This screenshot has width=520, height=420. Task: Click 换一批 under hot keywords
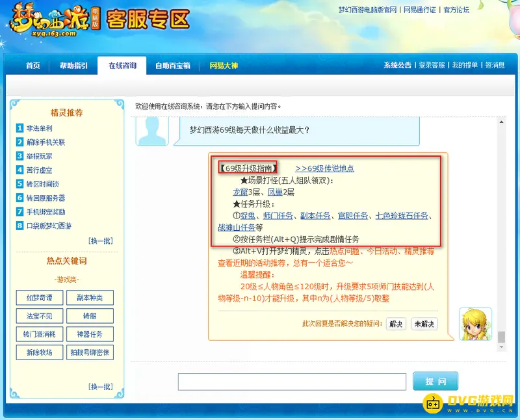101,386
